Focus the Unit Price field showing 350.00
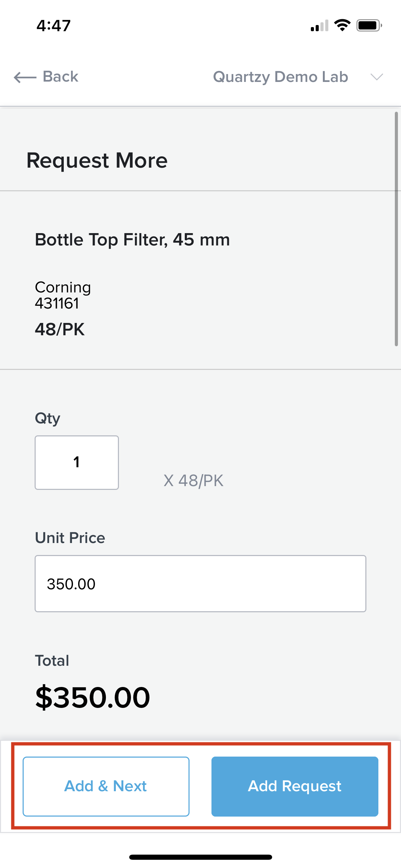The image size is (401, 868). [x=200, y=583]
